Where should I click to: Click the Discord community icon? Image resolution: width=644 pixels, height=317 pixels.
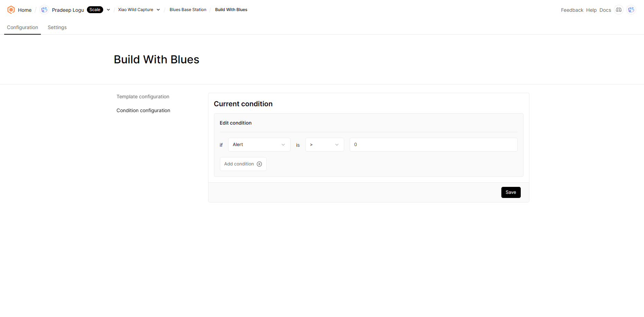pos(619,10)
